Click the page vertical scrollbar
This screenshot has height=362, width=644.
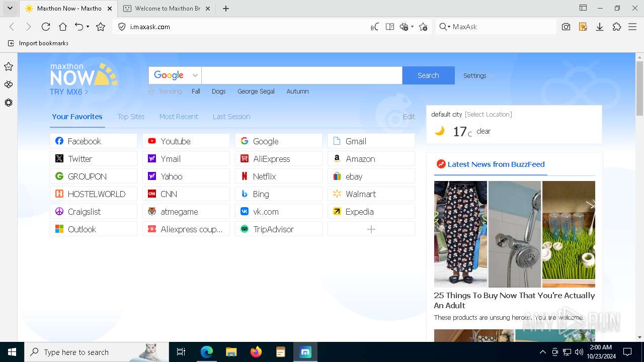(x=639, y=88)
